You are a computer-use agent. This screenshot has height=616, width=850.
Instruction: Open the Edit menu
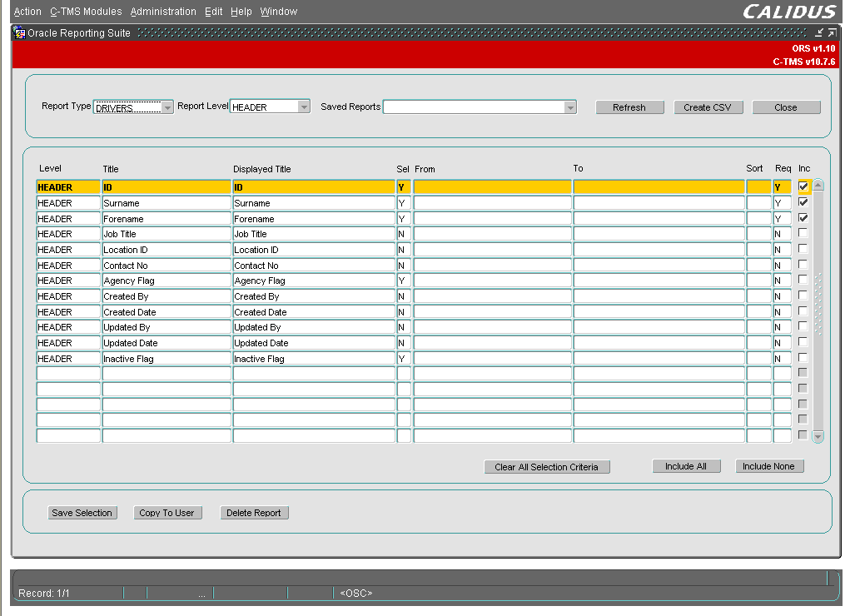click(214, 12)
